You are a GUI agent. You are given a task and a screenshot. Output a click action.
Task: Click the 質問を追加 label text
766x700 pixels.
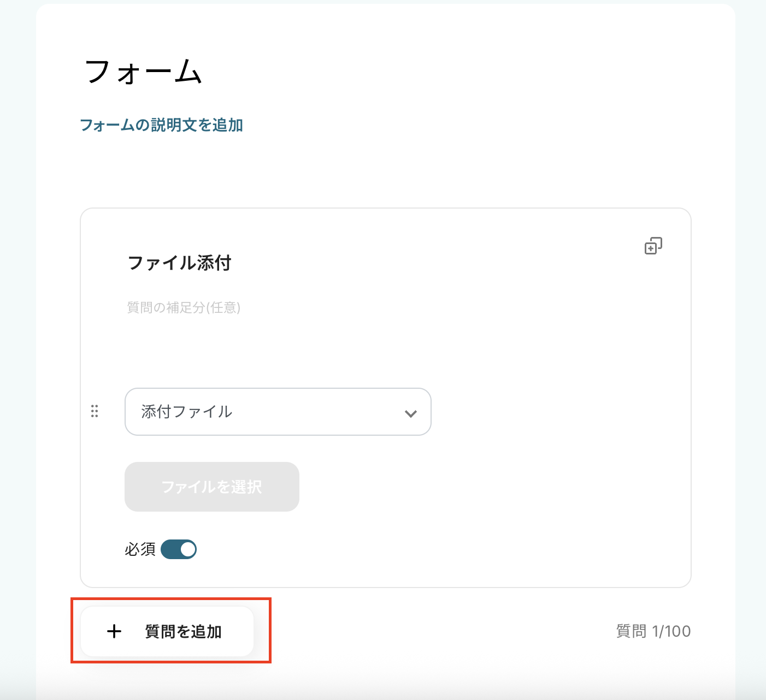click(x=183, y=632)
